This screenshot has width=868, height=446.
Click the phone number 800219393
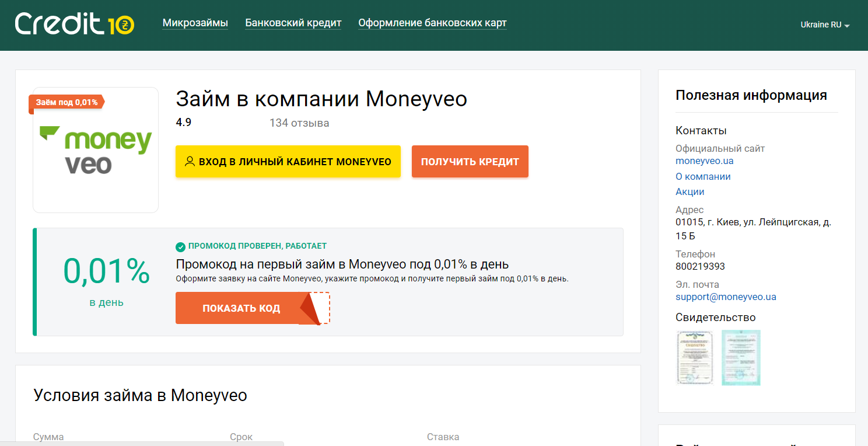coord(700,266)
